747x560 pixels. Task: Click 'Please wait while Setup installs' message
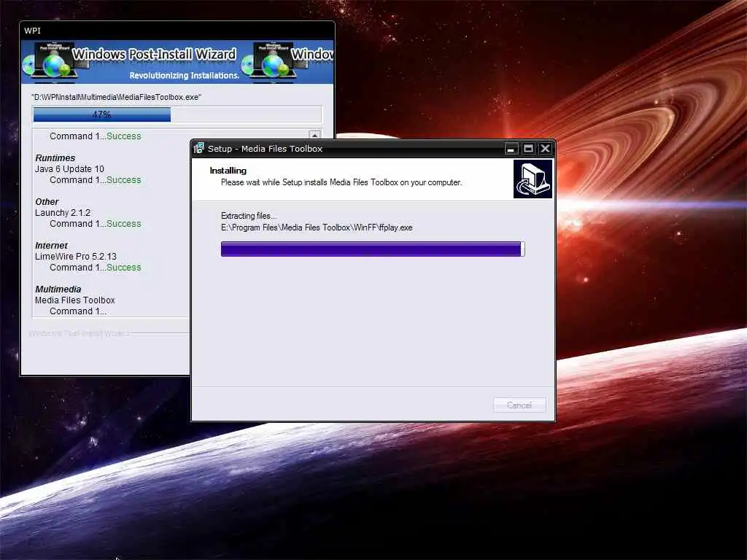tap(341, 182)
